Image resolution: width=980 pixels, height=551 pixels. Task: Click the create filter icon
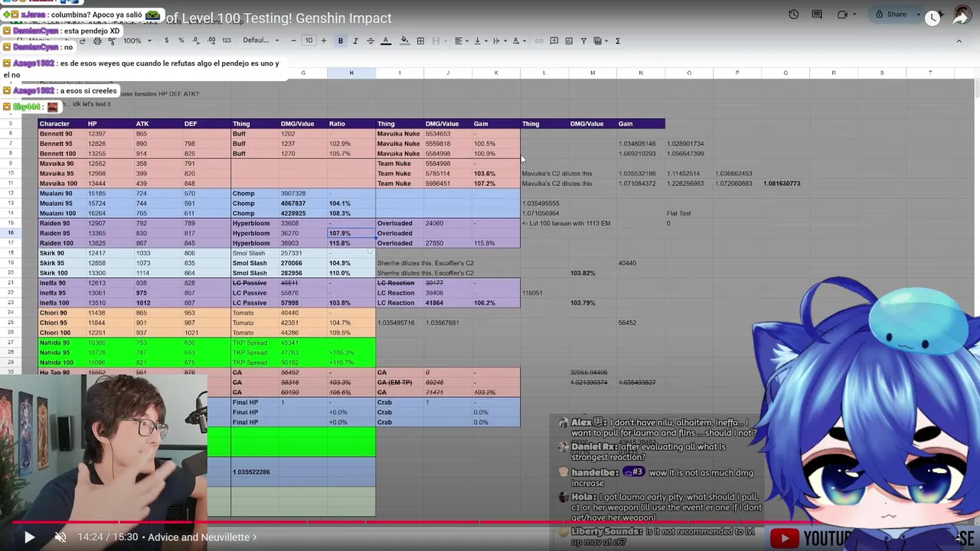point(583,41)
